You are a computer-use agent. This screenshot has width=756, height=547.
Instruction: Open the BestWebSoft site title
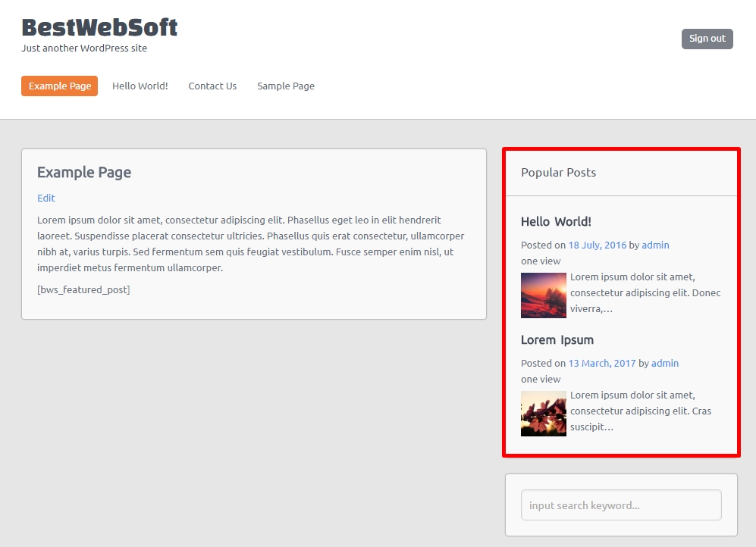(x=99, y=27)
